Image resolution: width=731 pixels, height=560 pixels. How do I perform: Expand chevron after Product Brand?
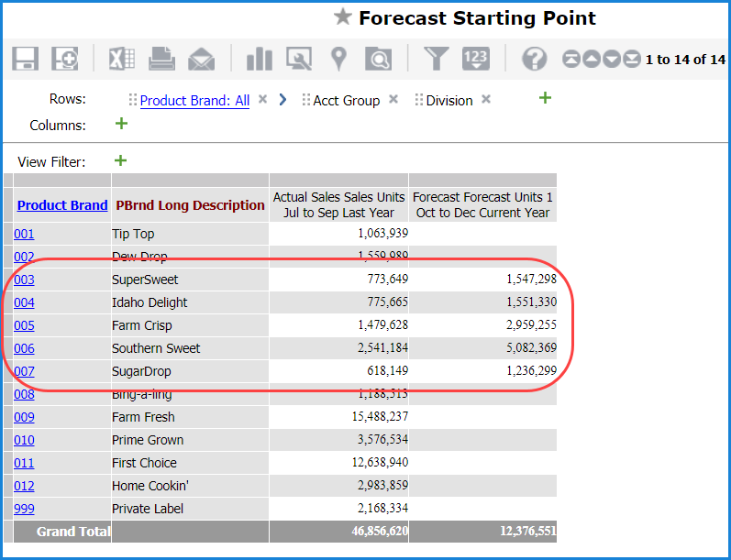(x=282, y=100)
